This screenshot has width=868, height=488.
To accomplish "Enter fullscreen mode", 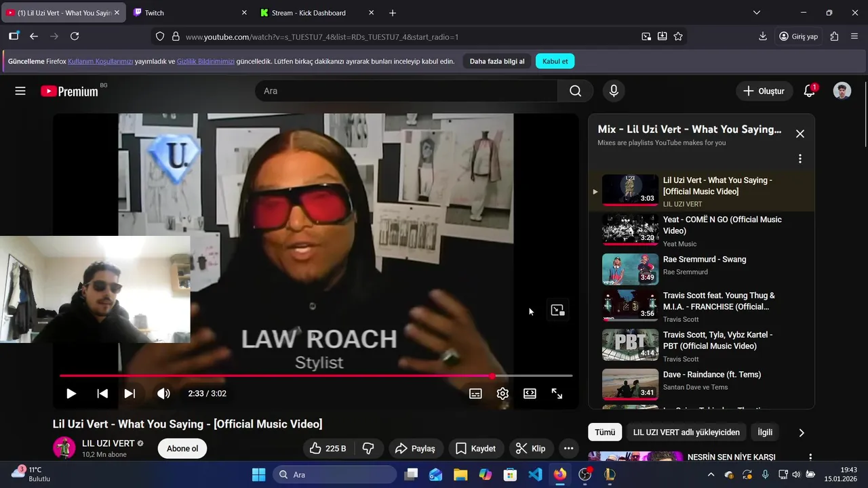I will click(557, 393).
